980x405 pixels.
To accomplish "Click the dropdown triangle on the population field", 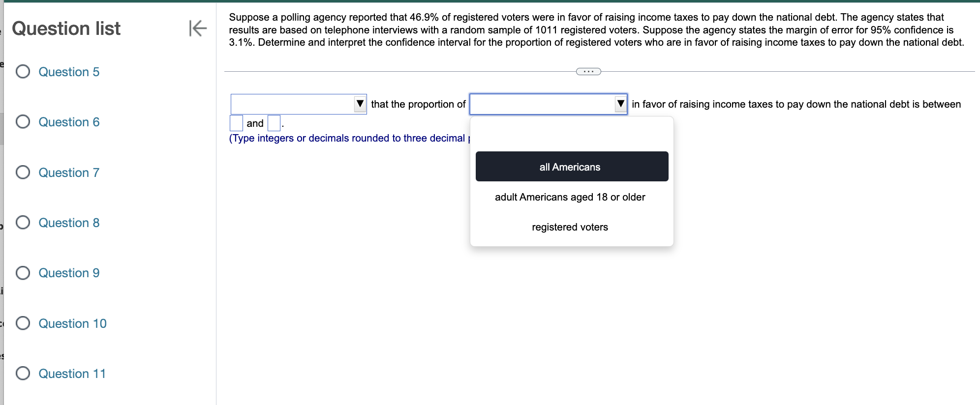I will pos(620,104).
